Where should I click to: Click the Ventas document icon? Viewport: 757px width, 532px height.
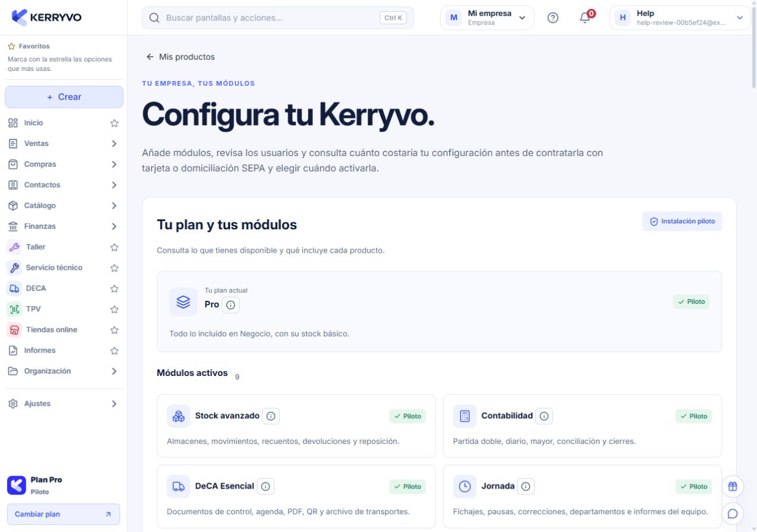click(13, 144)
